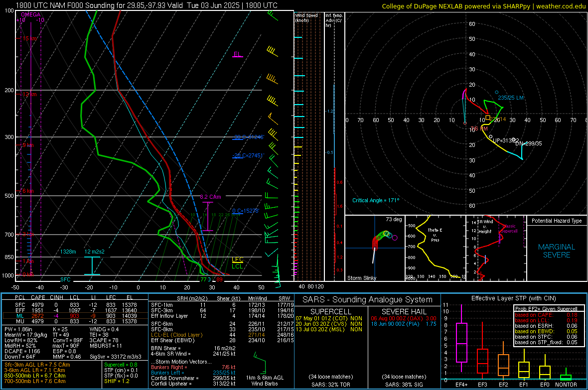This screenshot has height=390, width=588.
Task: Click the '8.2 C/km' lapse rate annotation
Action: pos(210,197)
